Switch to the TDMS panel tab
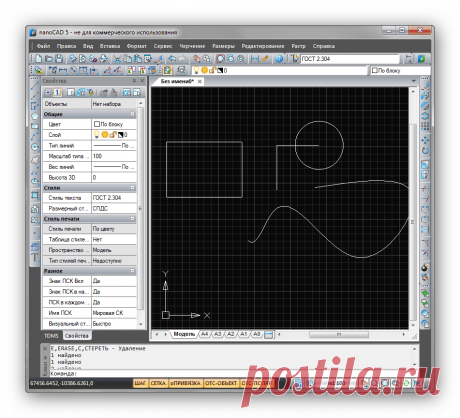This screenshot has height=418, width=460. (x=51, y=336)
